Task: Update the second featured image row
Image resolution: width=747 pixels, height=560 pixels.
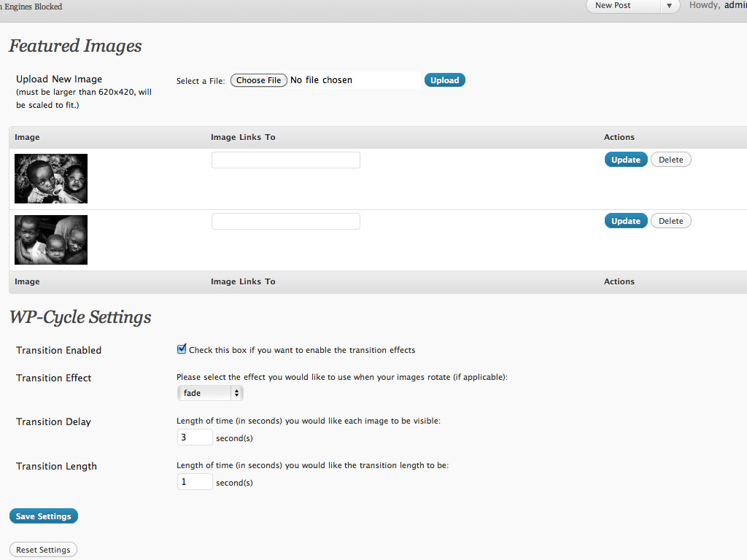Action: (x=625, y=221)
